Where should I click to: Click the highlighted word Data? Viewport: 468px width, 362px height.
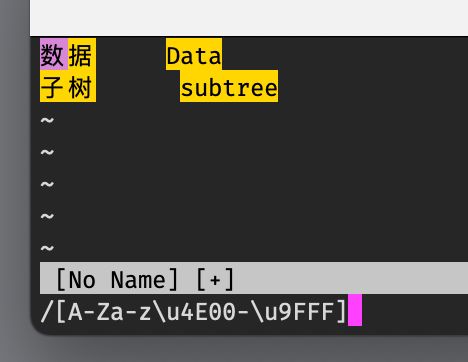pyautogui.click(x=194, y=54)
